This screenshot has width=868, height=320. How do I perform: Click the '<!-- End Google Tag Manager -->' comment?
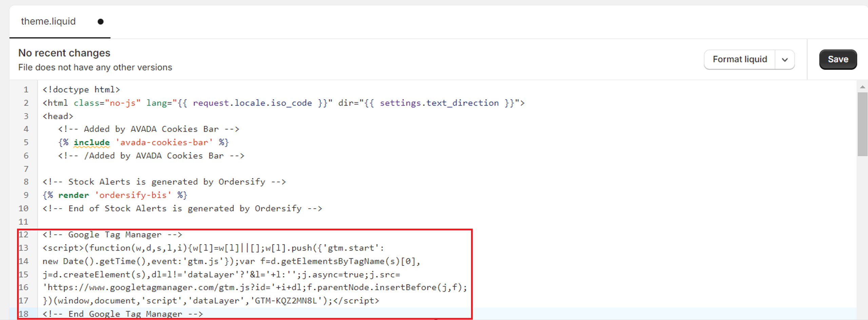tap(123, 314)
